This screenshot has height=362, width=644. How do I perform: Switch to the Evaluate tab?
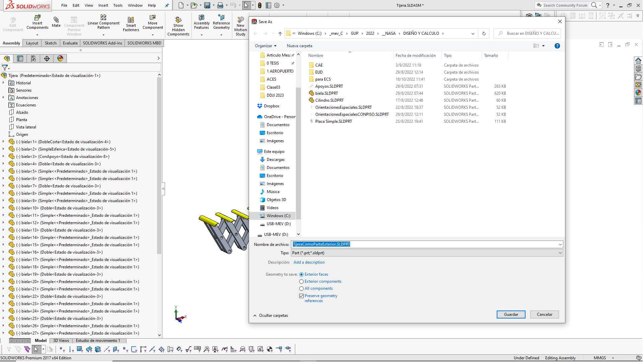[x=70, y=43]
